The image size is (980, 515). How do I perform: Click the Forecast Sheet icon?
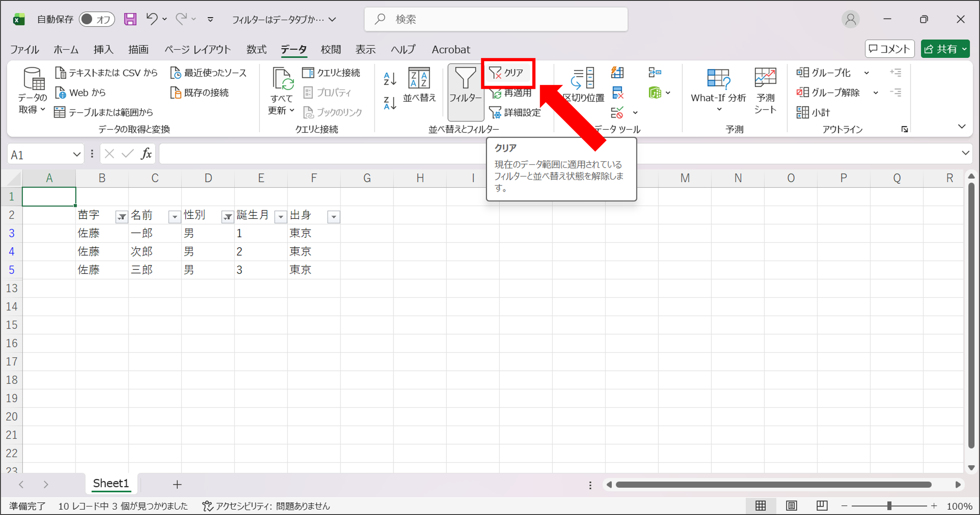point(765,78)
